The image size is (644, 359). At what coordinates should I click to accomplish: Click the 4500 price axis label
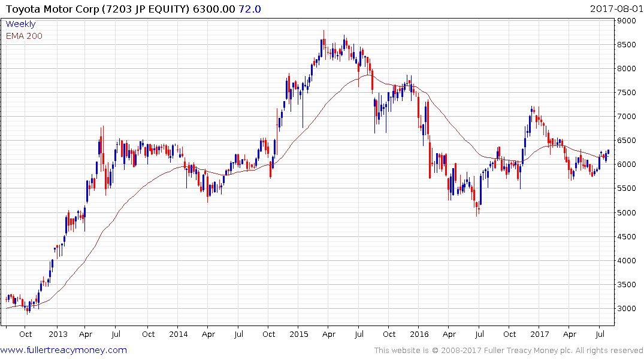627,237
